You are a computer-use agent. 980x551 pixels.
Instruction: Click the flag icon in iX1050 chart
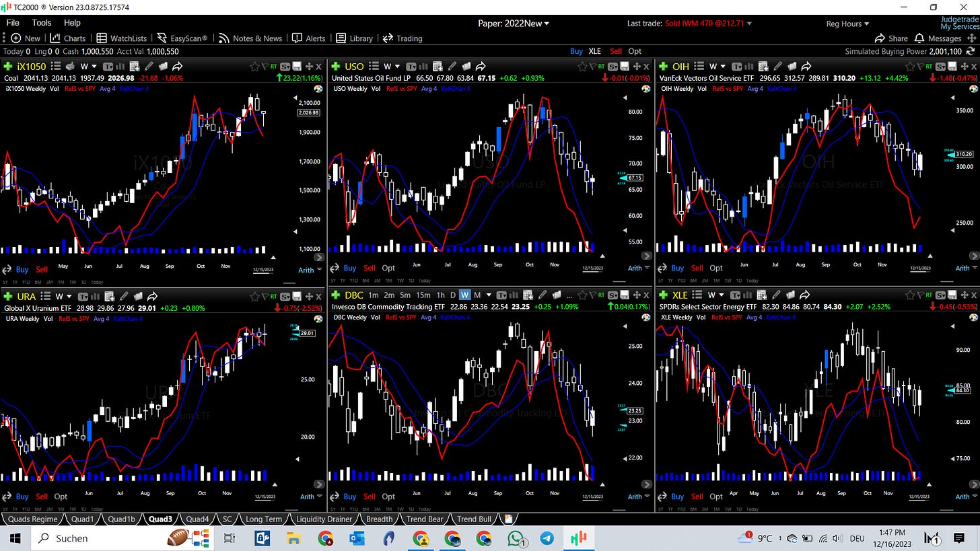pos(265,67)
